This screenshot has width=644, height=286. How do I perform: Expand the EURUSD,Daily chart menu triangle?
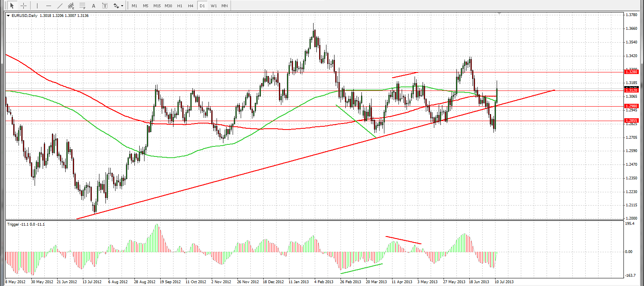click(8, 16)
